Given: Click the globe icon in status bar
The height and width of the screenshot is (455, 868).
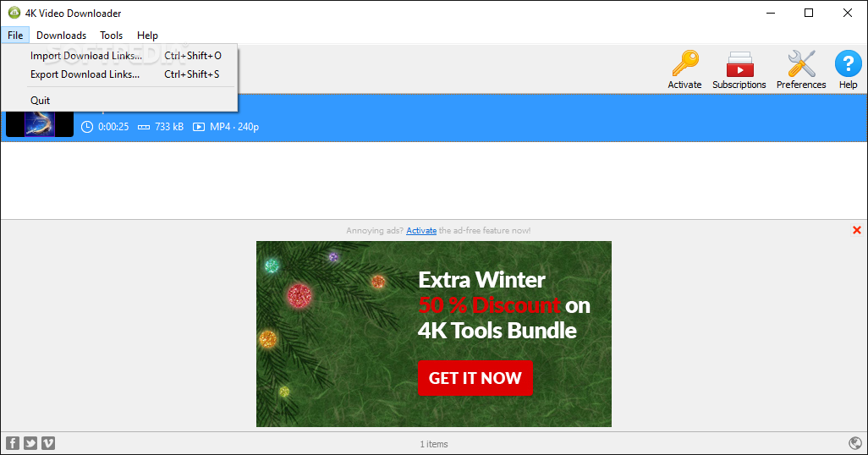Looking at the screenshot, I should [x=855, y=443].
